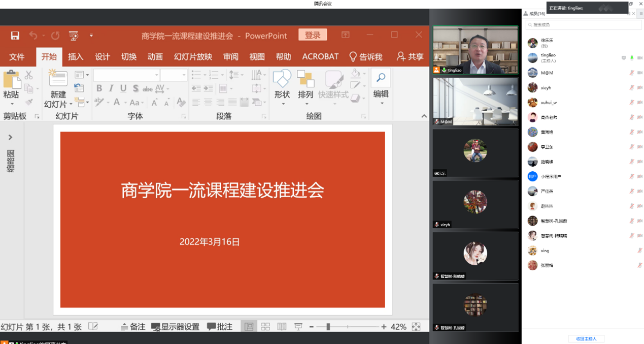644x344 pixels.
Task: Start slideshow from beginning in quick access toolbar
Action: [74, 36]
